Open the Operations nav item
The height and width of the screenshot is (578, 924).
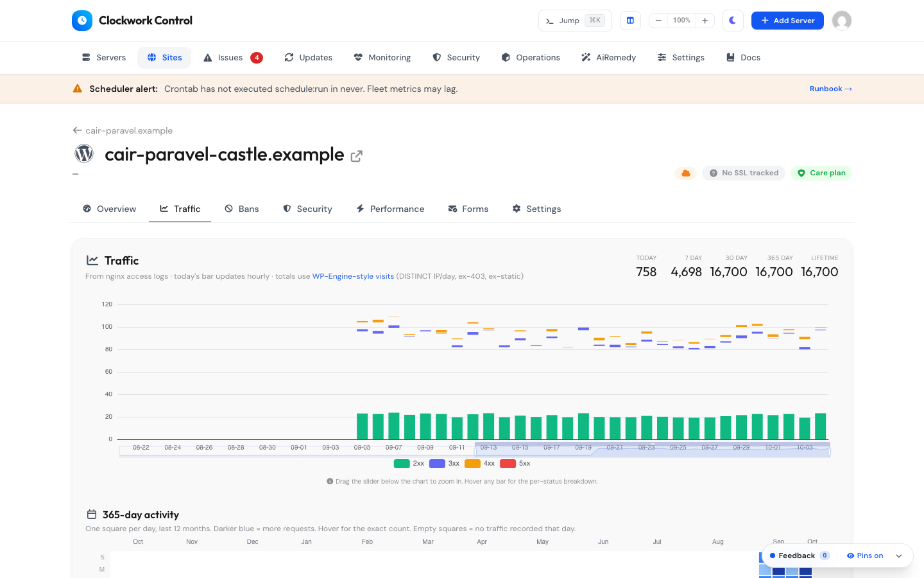[x=531, y=58]
